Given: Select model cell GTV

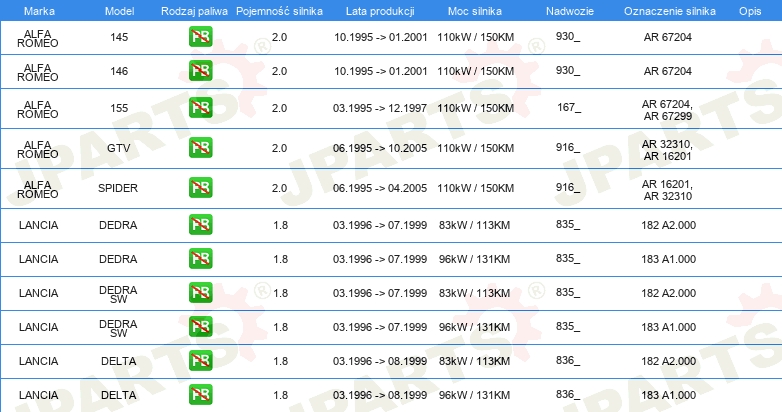Looking at the screenshot, I should click(x=119, y=148).
